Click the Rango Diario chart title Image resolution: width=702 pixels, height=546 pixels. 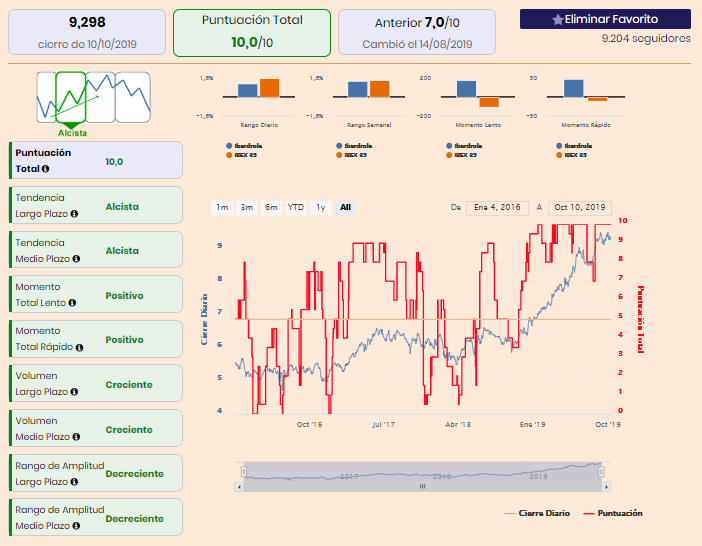point(259,125)
